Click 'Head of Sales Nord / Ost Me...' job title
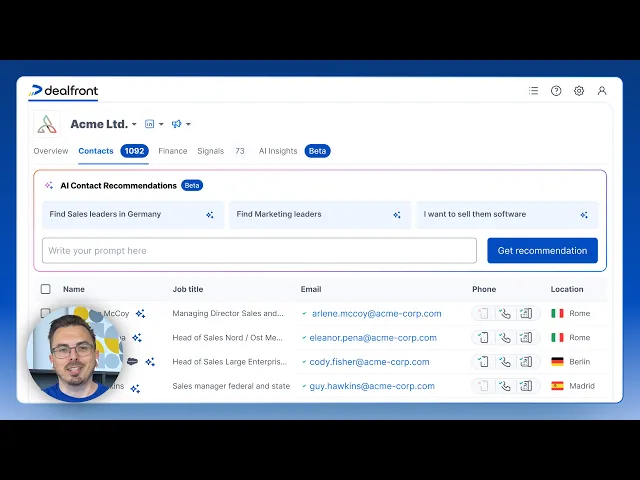 point(227,338)
